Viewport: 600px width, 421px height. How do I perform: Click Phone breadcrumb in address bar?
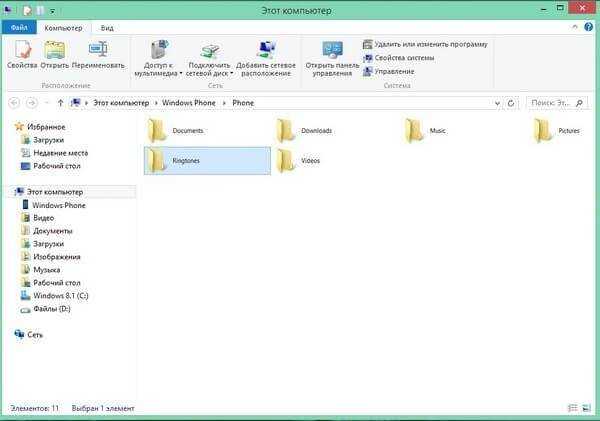pyautogui.click(x=243, y=103)
